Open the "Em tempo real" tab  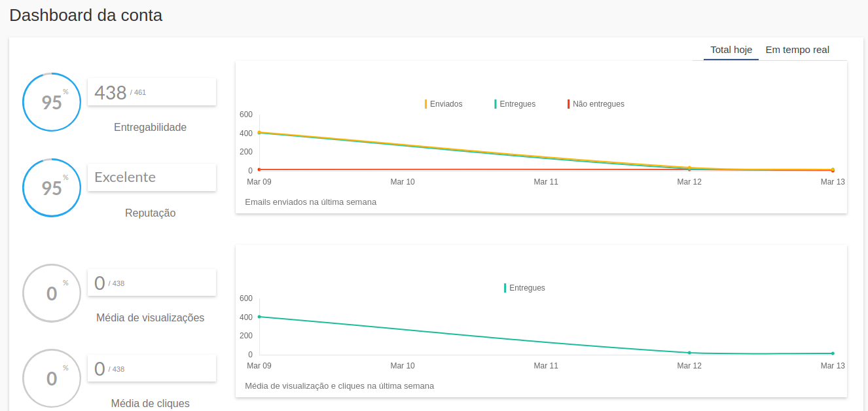[x=797, y=50]
